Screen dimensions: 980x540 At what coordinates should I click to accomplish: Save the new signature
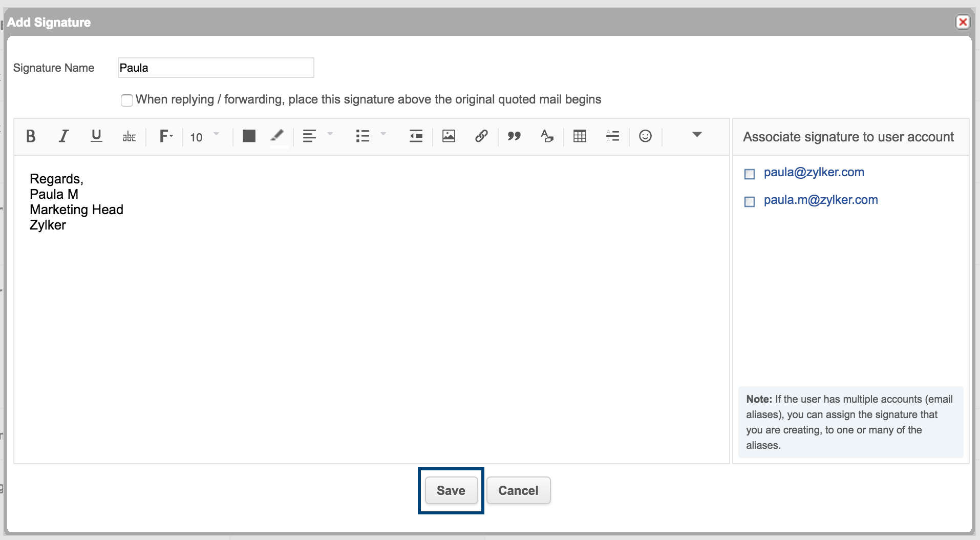pyautogui.click(x=451, y=491)
